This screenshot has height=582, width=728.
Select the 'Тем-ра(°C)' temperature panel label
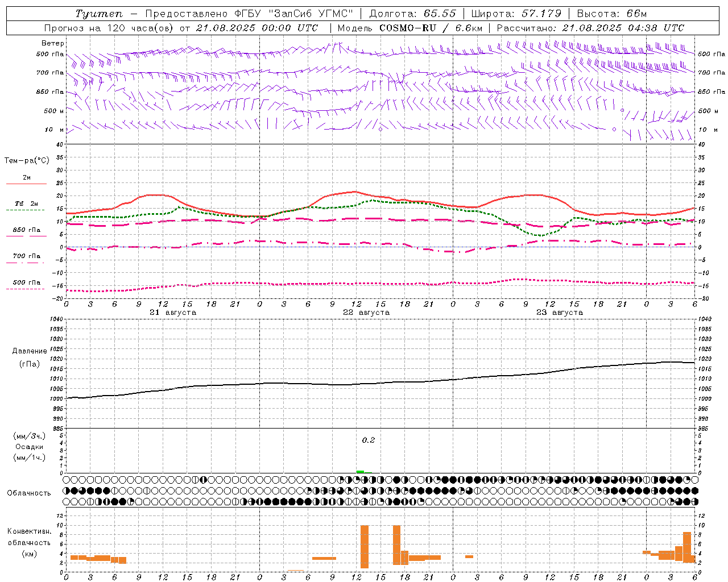coord(27,161)
